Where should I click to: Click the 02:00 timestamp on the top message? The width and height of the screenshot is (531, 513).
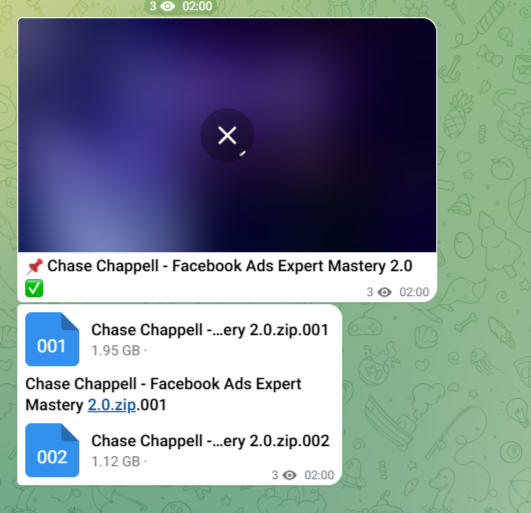(197, 6)
